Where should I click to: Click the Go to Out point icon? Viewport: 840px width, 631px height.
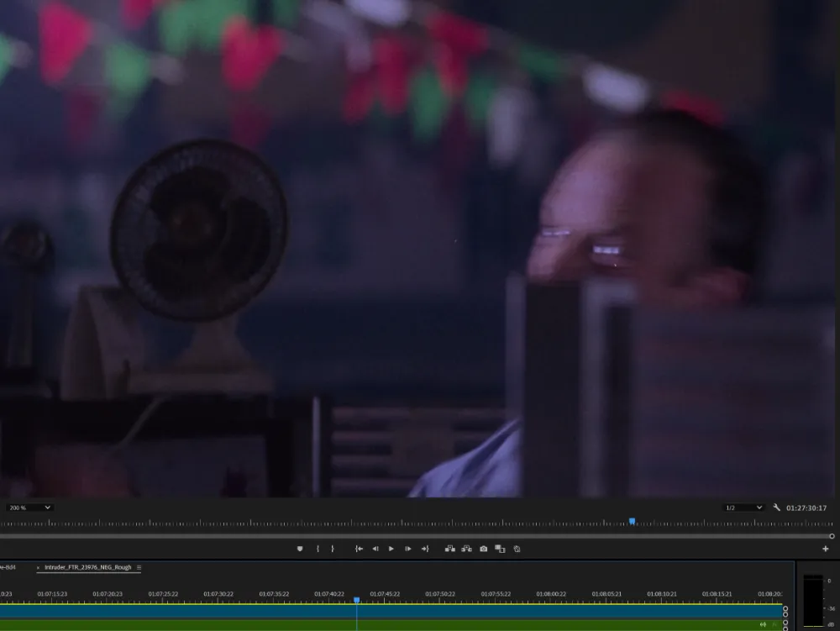(x=425, y=549)
